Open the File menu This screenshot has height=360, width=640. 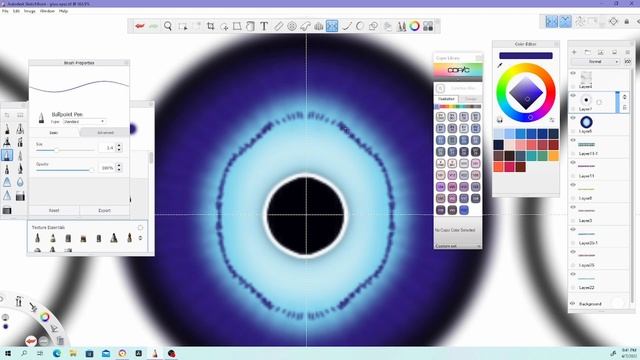[x=5, y=11]
